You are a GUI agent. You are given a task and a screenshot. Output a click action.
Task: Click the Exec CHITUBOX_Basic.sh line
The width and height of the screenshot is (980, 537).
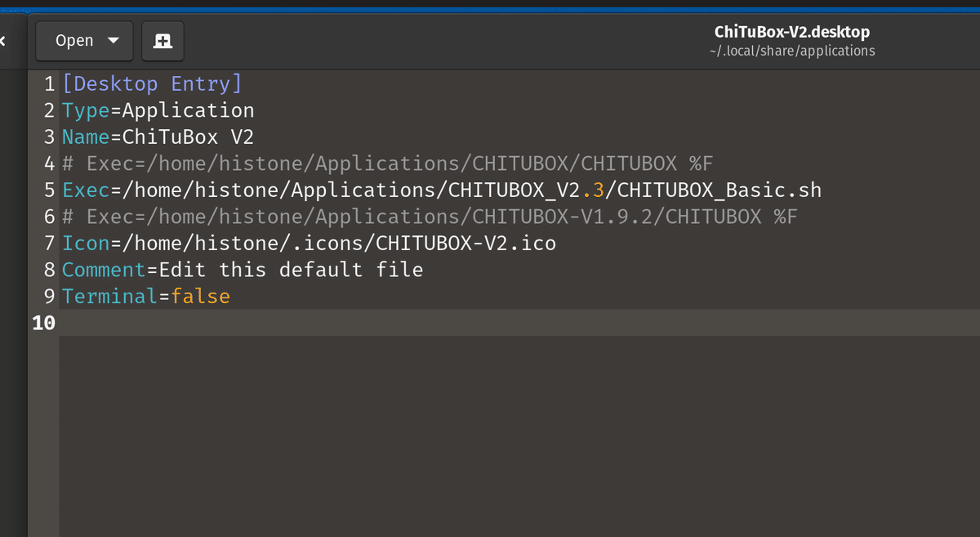pos(442,190)
